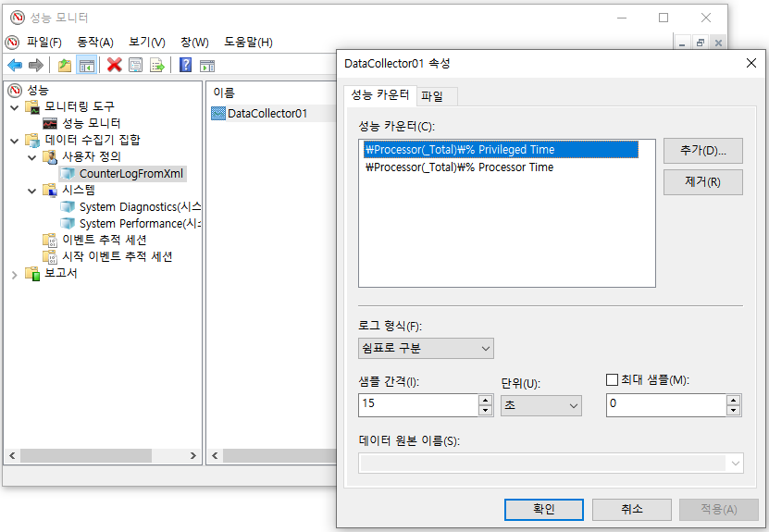Click the 성능 root node icon in tree
769x532 pixels.
click(x=15, y=90)
